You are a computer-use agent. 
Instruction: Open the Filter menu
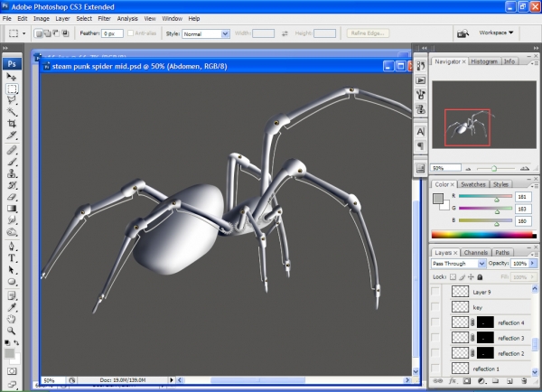pyautogui.click(x=104, y=18)
